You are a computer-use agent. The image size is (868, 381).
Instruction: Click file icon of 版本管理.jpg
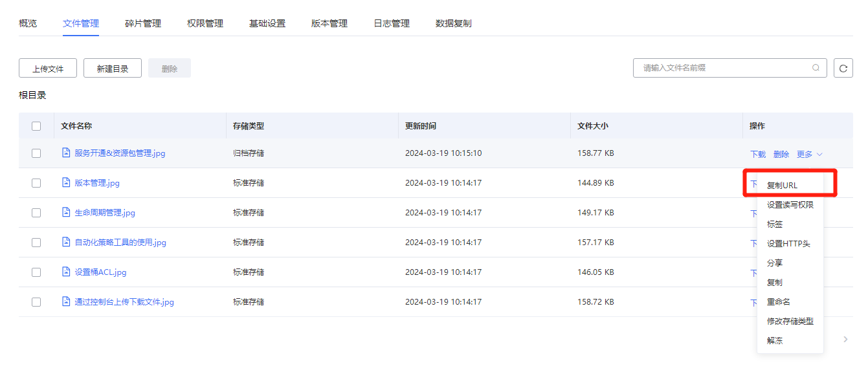pyautogui.click(x=65, y=183)
